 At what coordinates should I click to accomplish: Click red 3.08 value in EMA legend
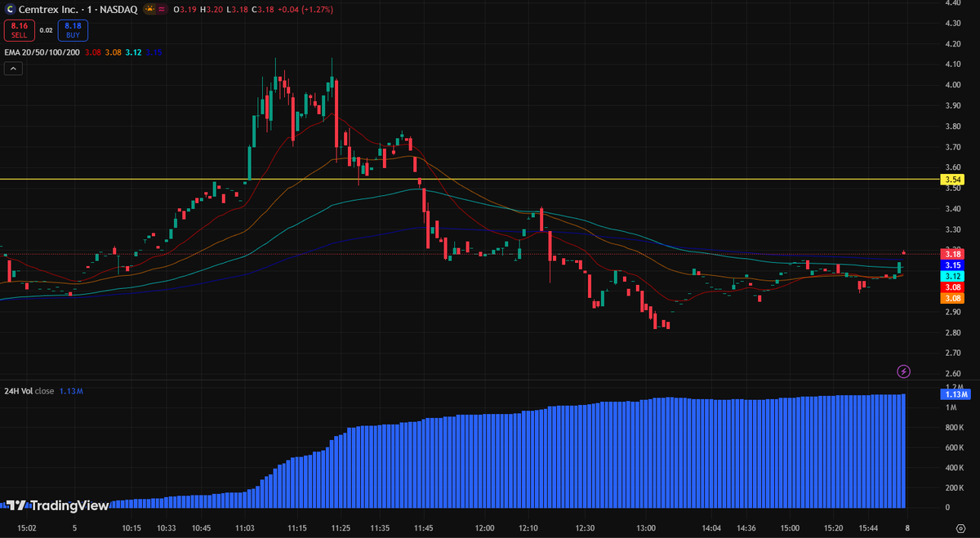click(92, 52)
